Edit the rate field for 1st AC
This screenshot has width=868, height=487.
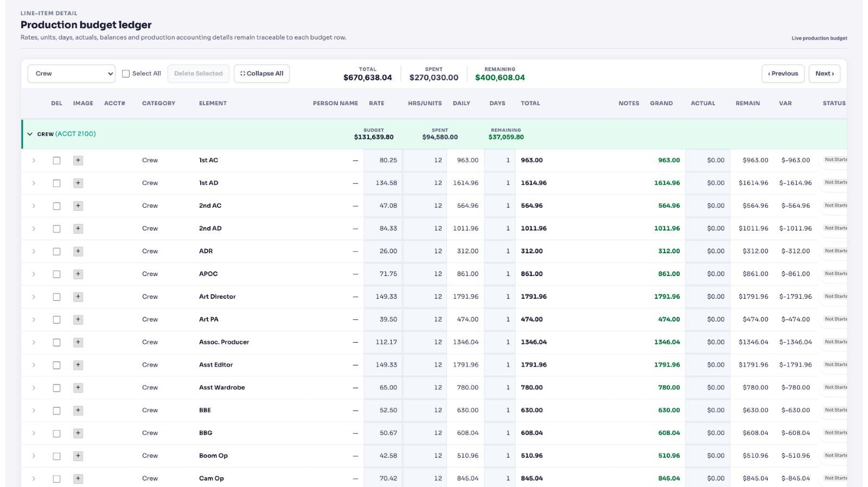pos(383,161)
